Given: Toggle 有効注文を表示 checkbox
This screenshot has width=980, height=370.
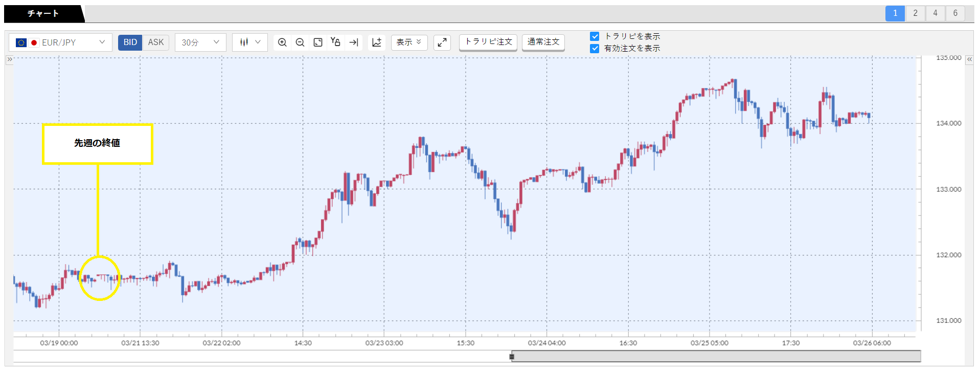Looking at the screenshot, I should [595, 49].
